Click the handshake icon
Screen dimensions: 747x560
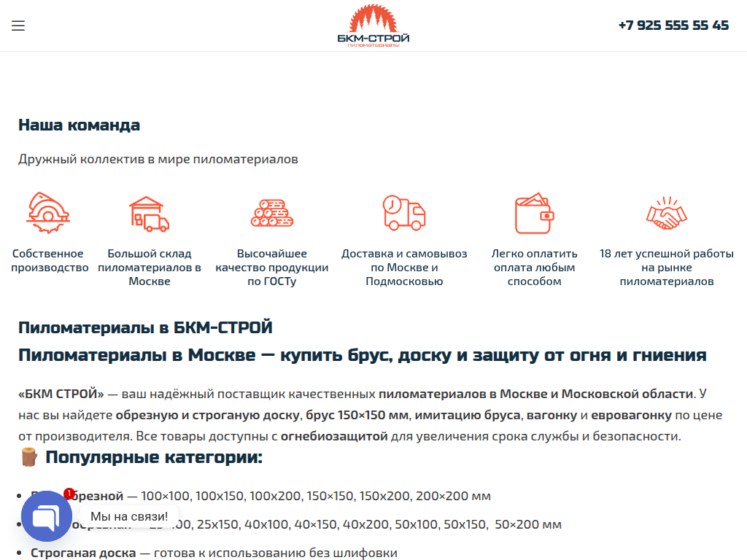pos(667,213)
